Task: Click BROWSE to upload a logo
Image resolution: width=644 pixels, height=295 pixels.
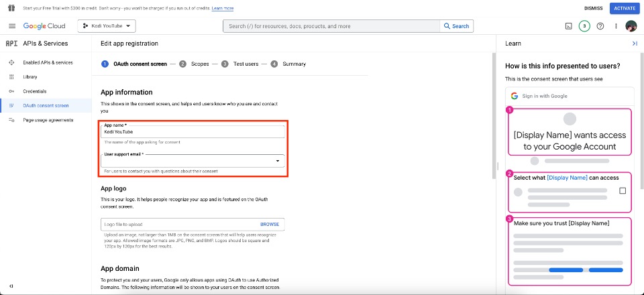Action: 270,225
